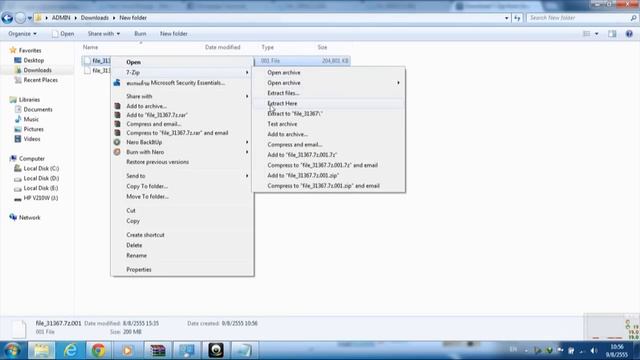Screen dimensions: 640x360
Task: Choose Properties in the context menu
Action: point(182,269)
